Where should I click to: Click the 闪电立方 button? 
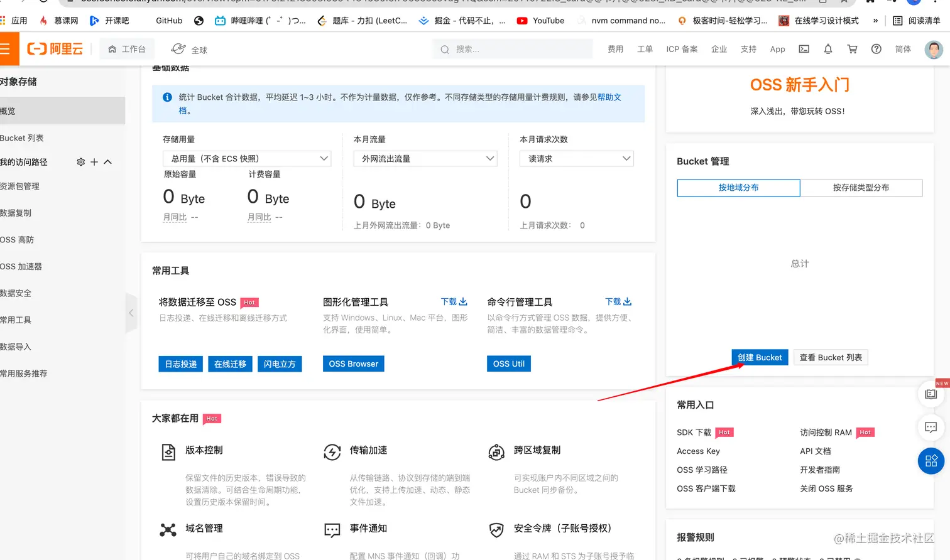[x=280, y=364]
